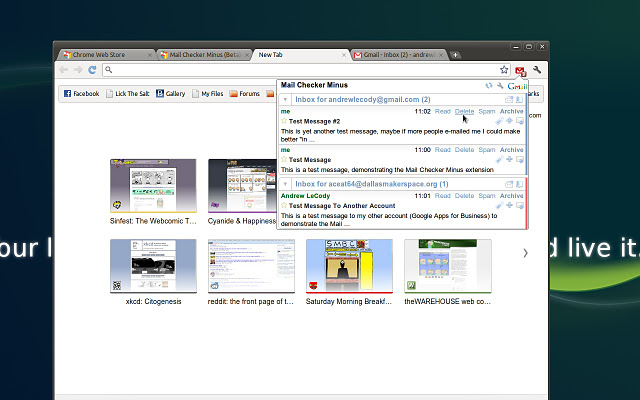The image size is (640, 400).
Task: Click the Mail Checker Minus extension toolbar icon
Action: pyautogui.click(x=520, y=71)
